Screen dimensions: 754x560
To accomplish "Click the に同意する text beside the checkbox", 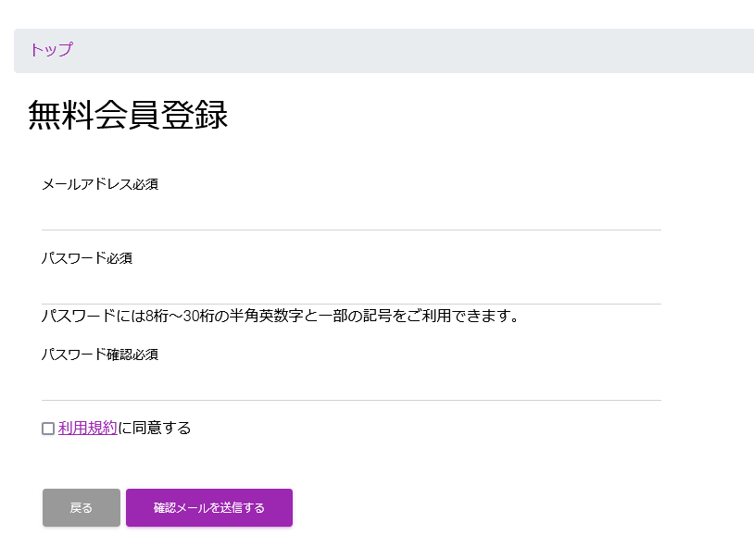I will (155, 428).
